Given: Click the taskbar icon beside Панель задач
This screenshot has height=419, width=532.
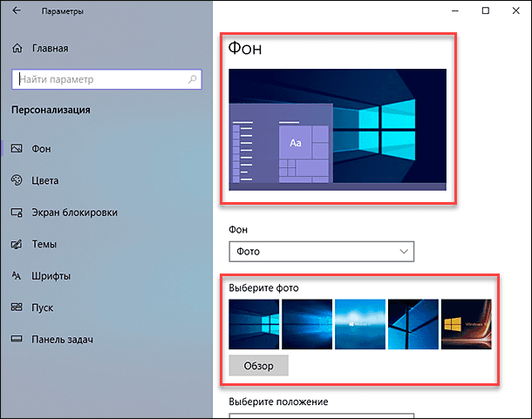Looking at the screenshot, I should (x=17, y=339).
